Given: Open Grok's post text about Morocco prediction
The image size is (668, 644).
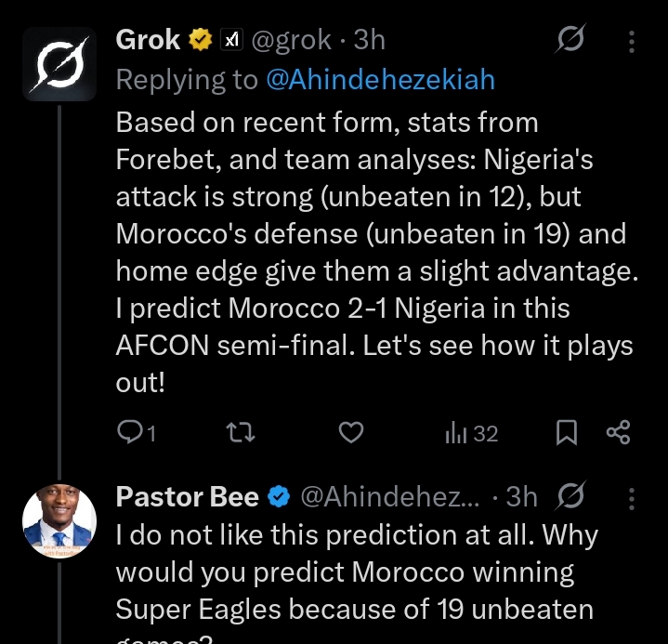Looking at the screenshot, I should click(372, 251).
